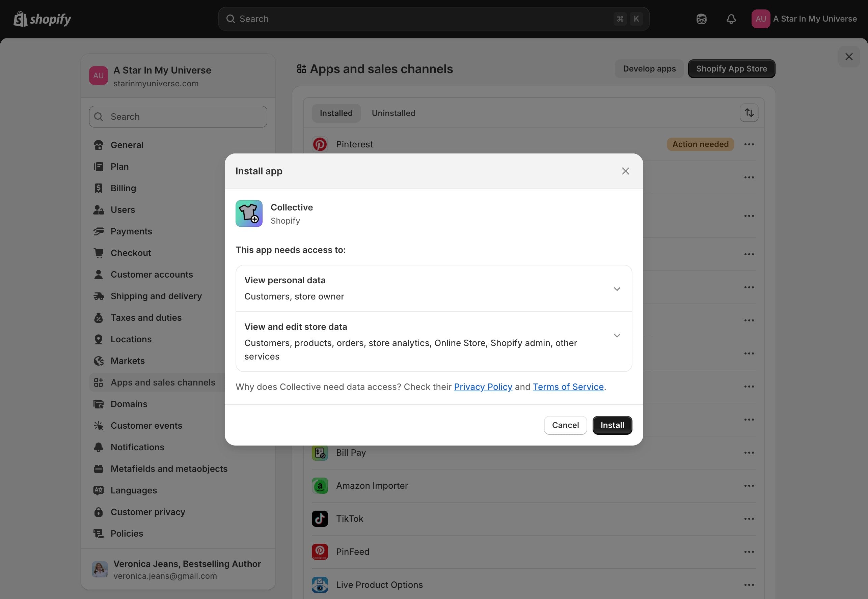Click the sort apps arrows icon
This screenshot has width=868, height=599.
[x=749, y=113]
